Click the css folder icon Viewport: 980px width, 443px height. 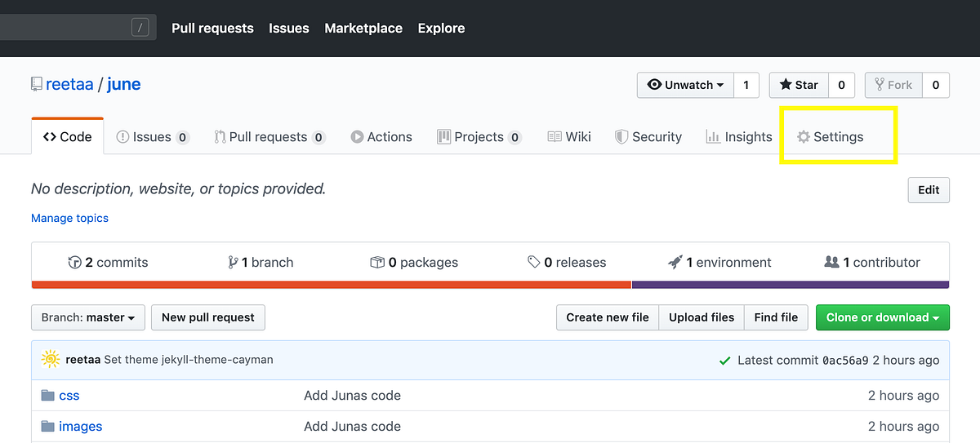(x=47, y=396)
